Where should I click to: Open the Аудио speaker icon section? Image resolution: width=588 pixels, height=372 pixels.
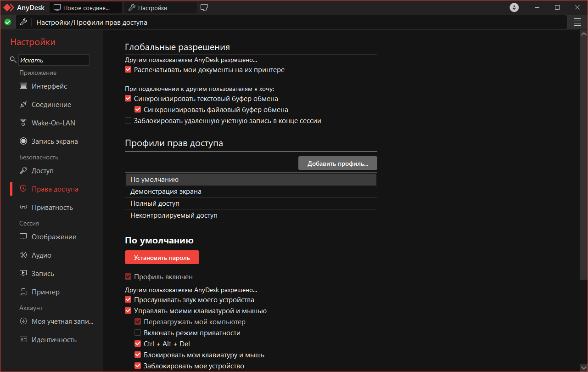23,255
